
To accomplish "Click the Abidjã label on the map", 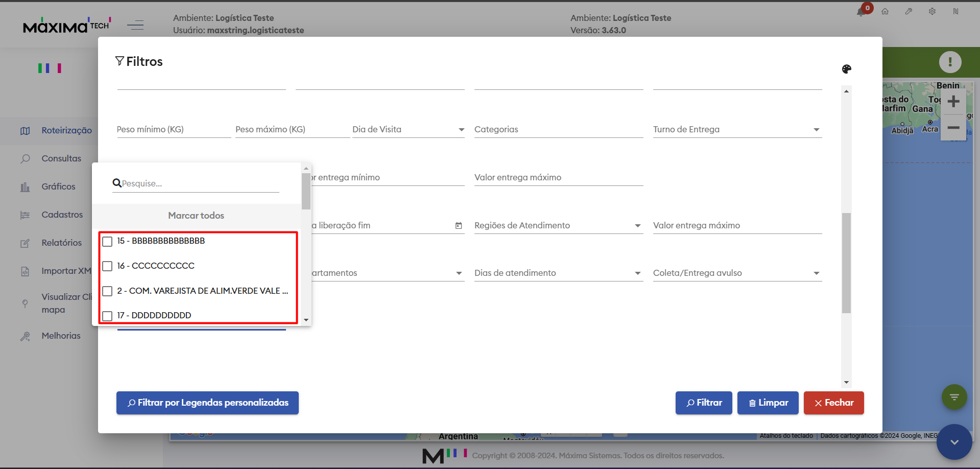I will (902, 131).
